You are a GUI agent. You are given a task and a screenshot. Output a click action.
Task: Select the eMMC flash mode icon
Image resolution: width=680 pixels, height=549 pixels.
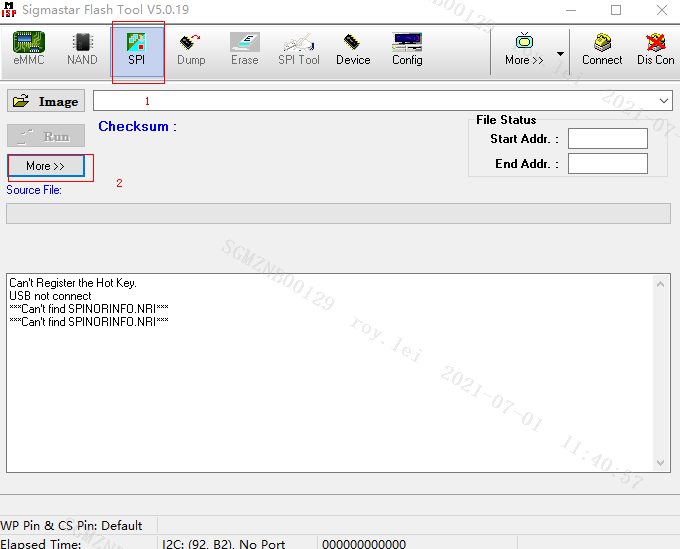(29, 49)
